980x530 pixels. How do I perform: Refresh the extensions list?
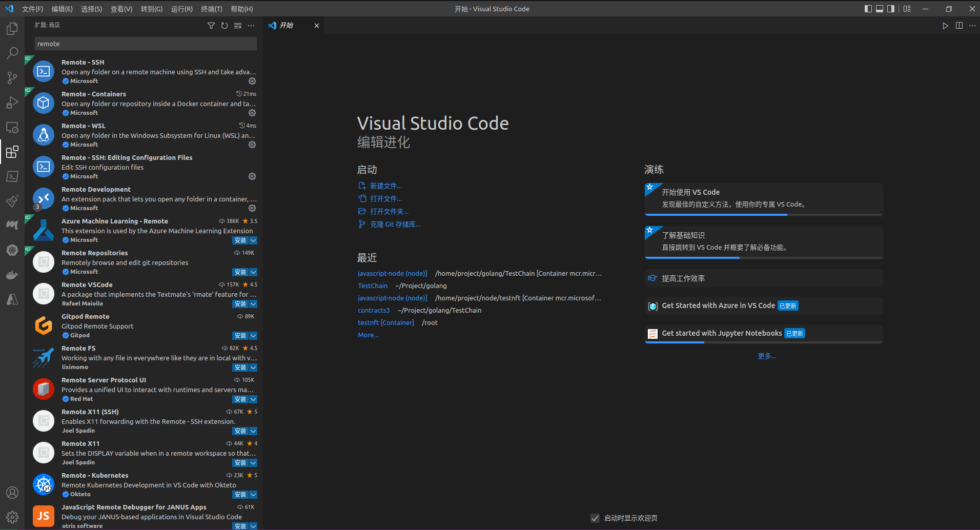point(224,26)
